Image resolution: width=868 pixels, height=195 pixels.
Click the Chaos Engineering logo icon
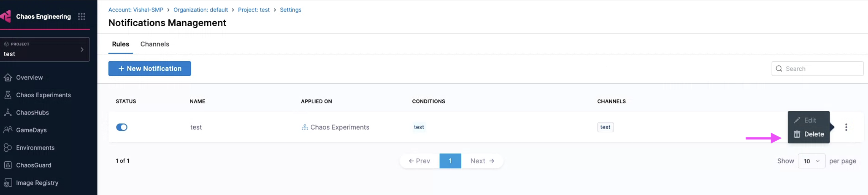6,16
